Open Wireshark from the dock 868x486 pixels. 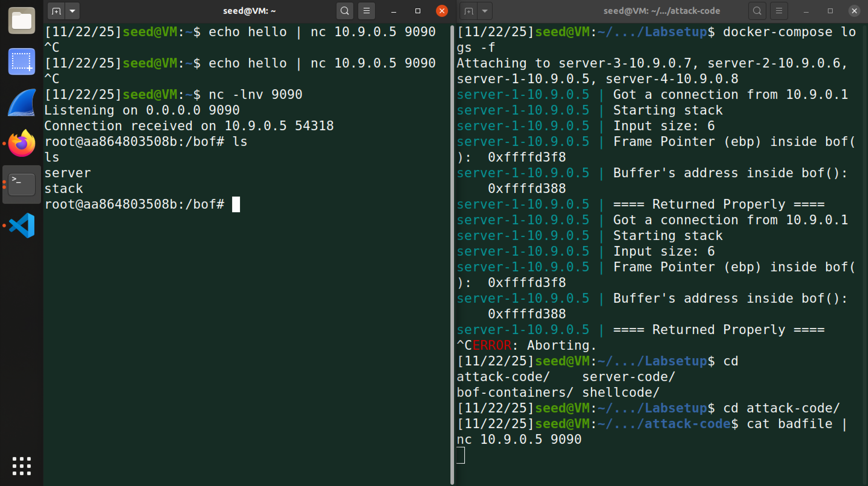tap(22, 103)
